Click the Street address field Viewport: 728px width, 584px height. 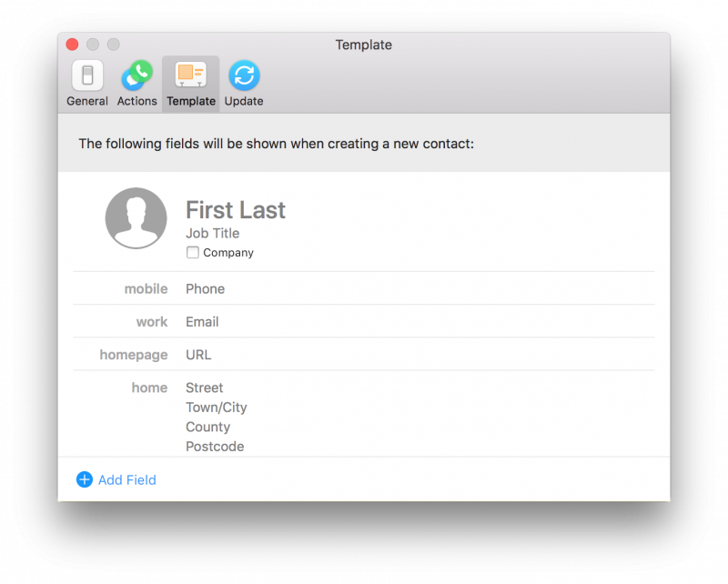tap(204, 388)
